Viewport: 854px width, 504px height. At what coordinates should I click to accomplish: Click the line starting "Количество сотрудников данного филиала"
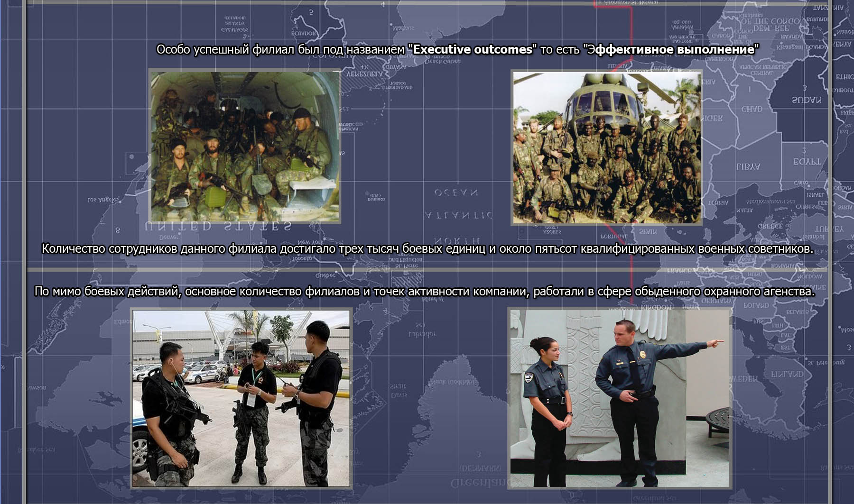[x=427, y=249]
